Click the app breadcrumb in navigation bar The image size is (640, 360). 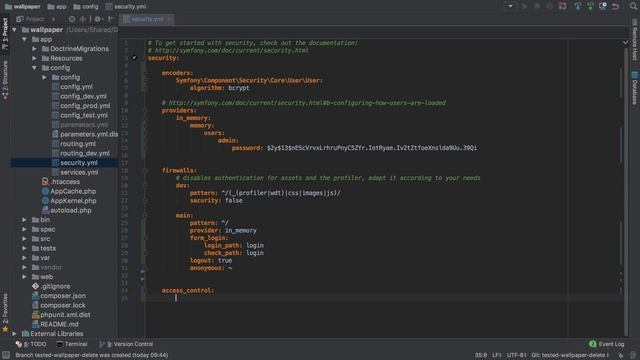[x=57, y=7]
